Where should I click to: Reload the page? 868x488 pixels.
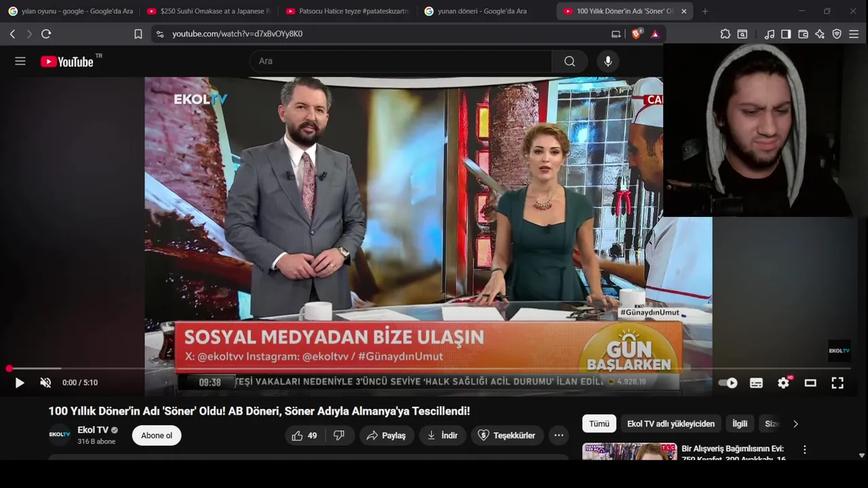click(x=46, y=34)
